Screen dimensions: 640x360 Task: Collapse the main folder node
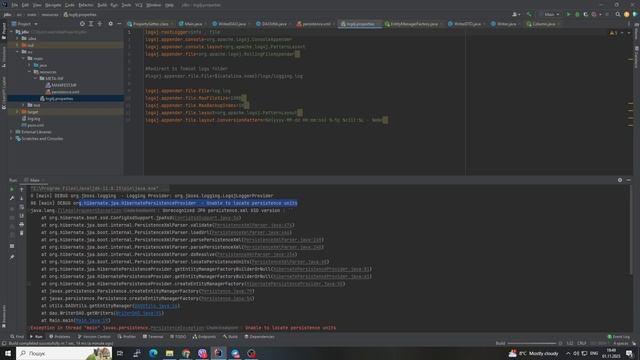23,58
